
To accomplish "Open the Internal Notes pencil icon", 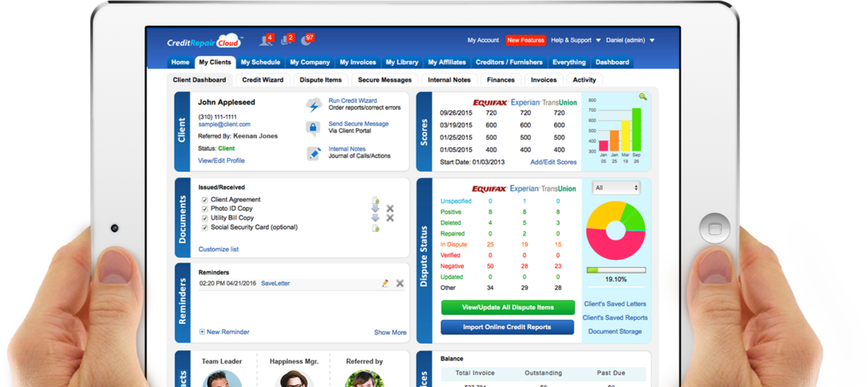I will point(314,154).
